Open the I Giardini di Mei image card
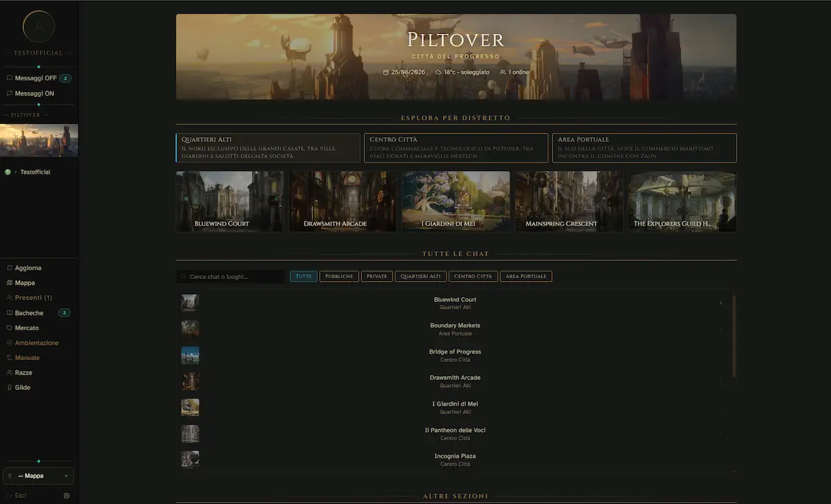831x504 pixels. point(456,201)
